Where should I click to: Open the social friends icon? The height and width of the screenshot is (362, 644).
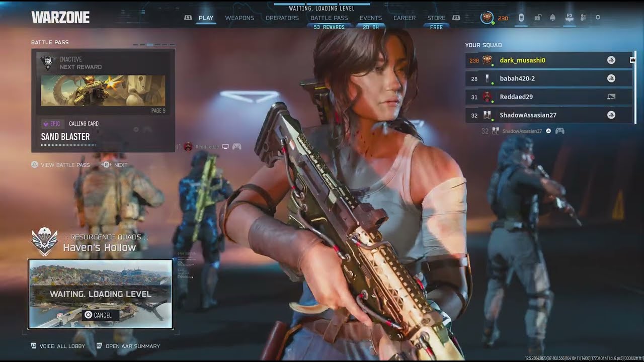[583, 18]
